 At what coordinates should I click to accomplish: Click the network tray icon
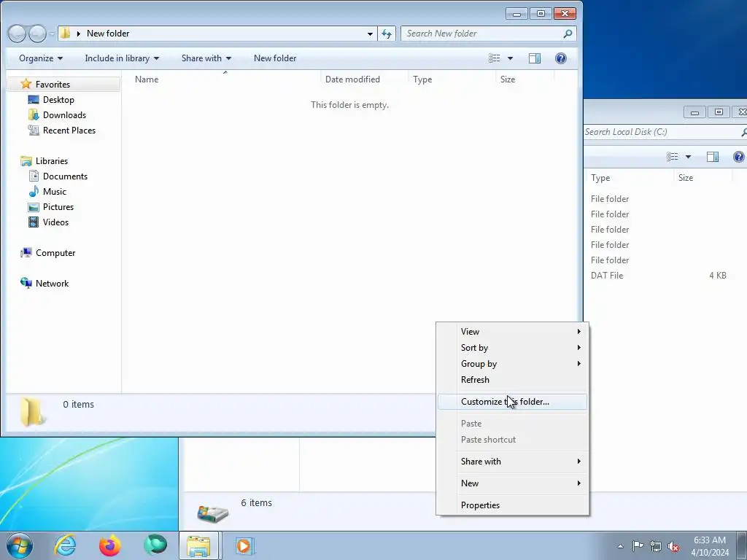[x=656, y=545]
